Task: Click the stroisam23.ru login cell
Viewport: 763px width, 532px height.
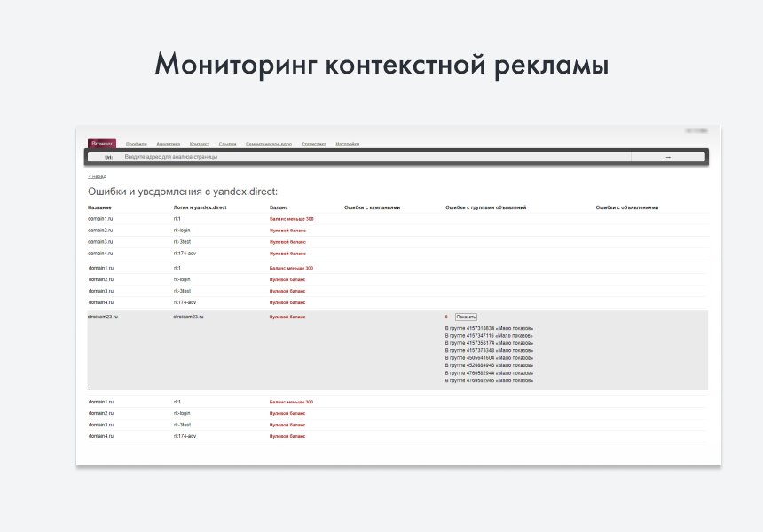Action: click(188, 317)
